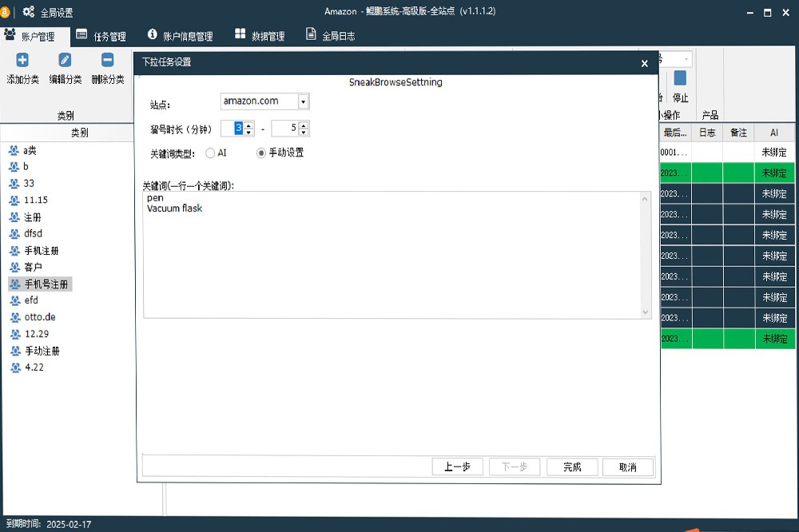The width and height of the screenshot is (799, 532).
Task: Click the 停止 stop icon
Action: [x=680, y=78]
